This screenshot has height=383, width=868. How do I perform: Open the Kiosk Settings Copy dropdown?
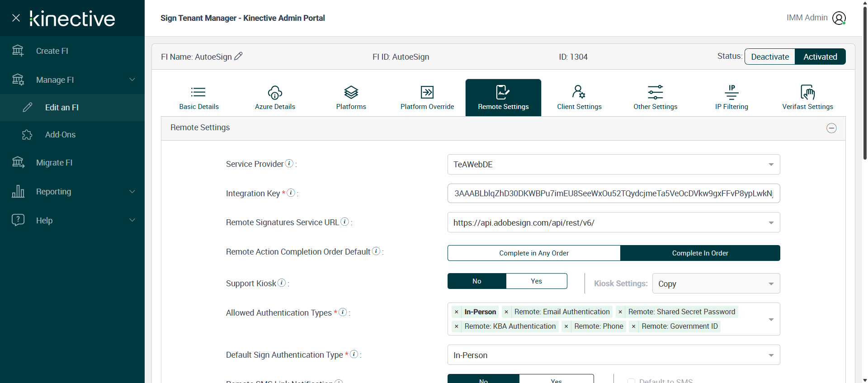716,284
